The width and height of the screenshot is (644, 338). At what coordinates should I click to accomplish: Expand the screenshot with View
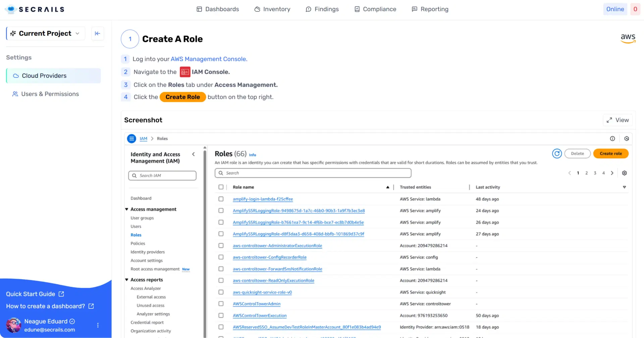coord(618,120)
